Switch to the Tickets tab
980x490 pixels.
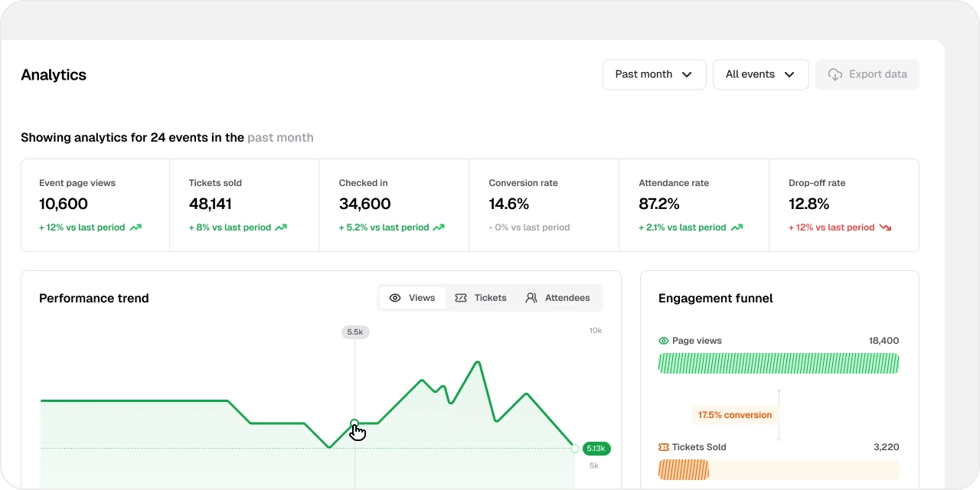click(x=481, y=298)
